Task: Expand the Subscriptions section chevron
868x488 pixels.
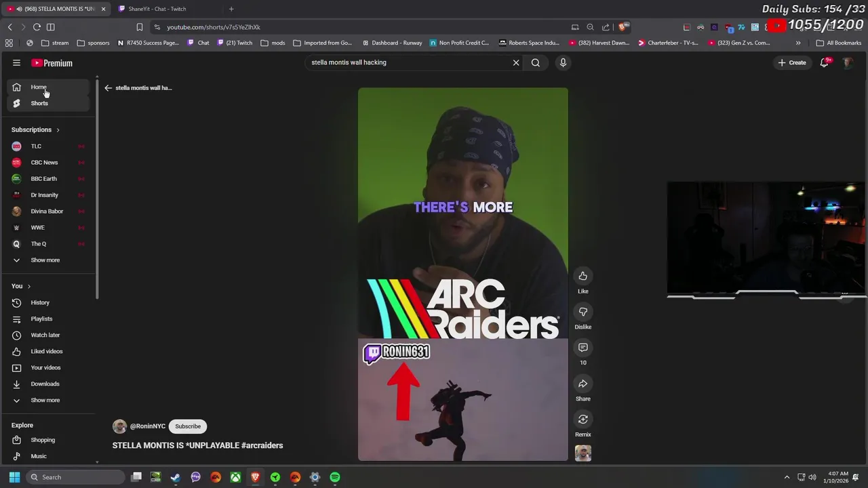Action: (58, 130)
